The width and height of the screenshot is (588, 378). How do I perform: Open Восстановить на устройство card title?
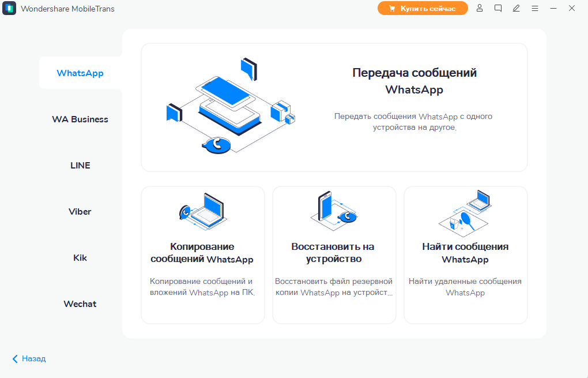point(333,253)
